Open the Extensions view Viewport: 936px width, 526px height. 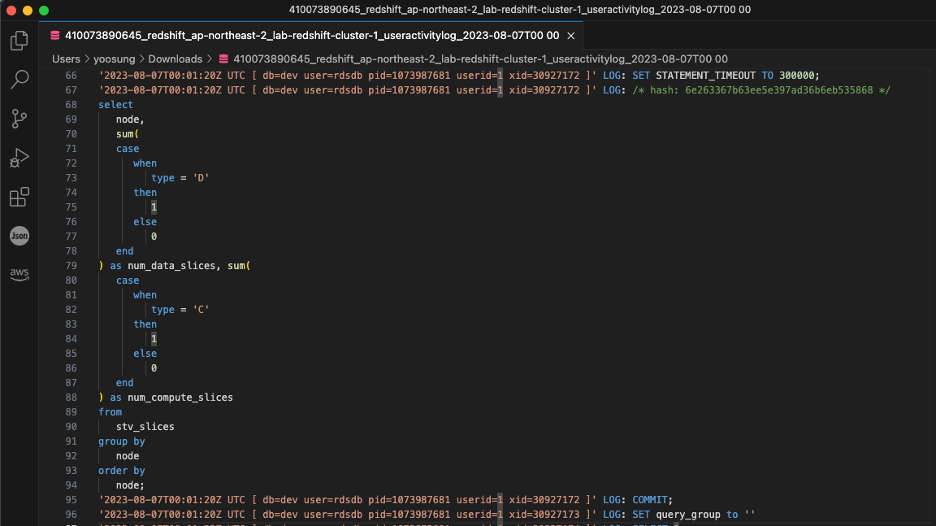pos(19,196)
